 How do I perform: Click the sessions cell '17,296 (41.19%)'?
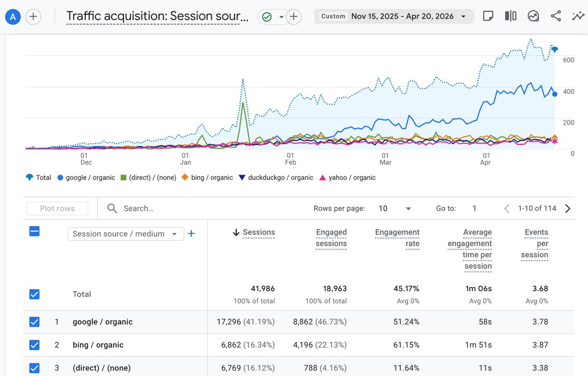[246, 322]
